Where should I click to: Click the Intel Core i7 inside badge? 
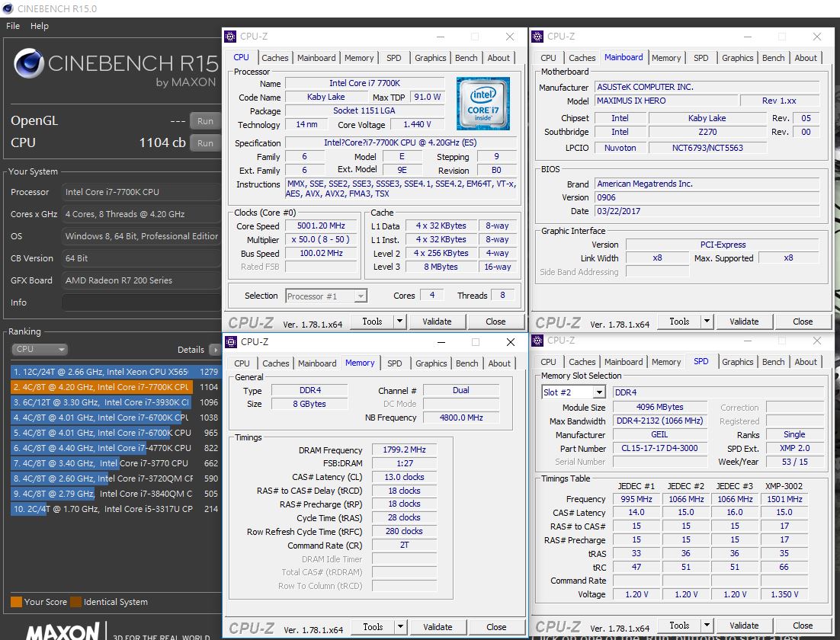483,104
